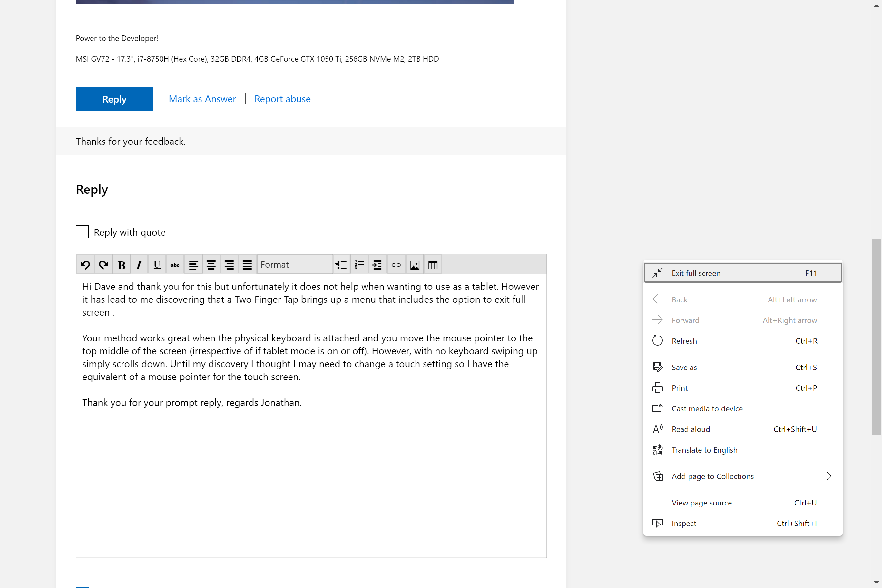Click the Undo icon in editor toolbar
The image size is (882, 588).
click(x=85, y=265)
